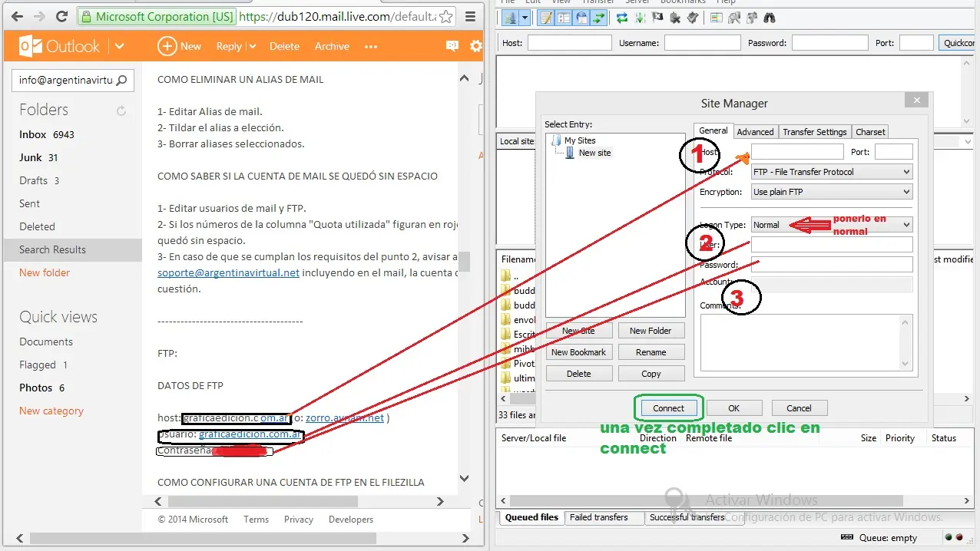Click the Quickconnect button

click(958, 43)
